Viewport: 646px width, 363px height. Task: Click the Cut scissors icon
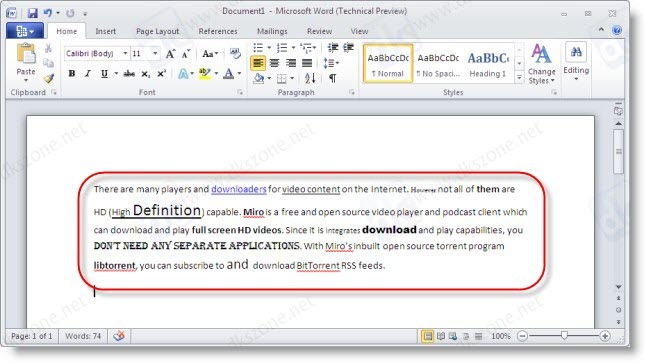point(49,49)
